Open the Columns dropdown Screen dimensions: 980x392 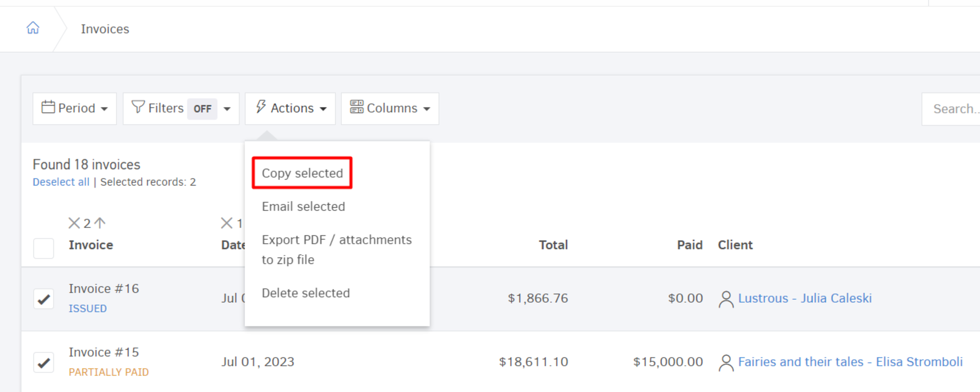click(390, 109)
